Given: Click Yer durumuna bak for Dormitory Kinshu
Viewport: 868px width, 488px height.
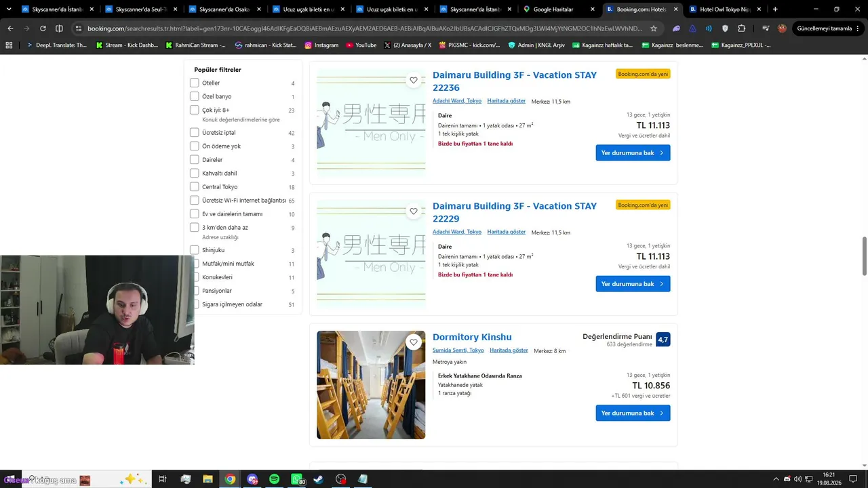Looking at the screenshot, I should (633, 413).
